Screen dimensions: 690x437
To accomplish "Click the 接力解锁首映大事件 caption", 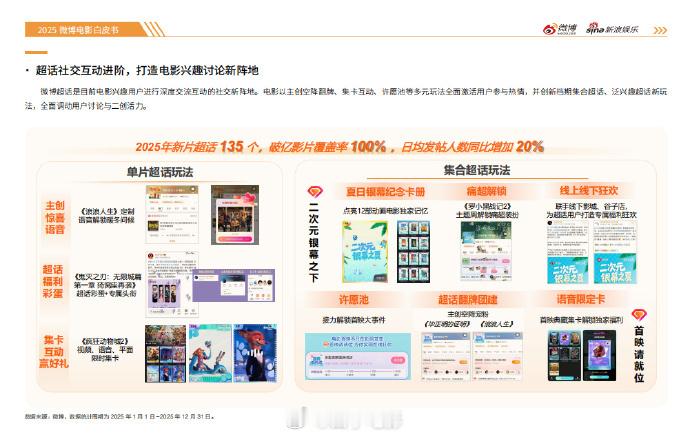I will (x=354, y=320).
